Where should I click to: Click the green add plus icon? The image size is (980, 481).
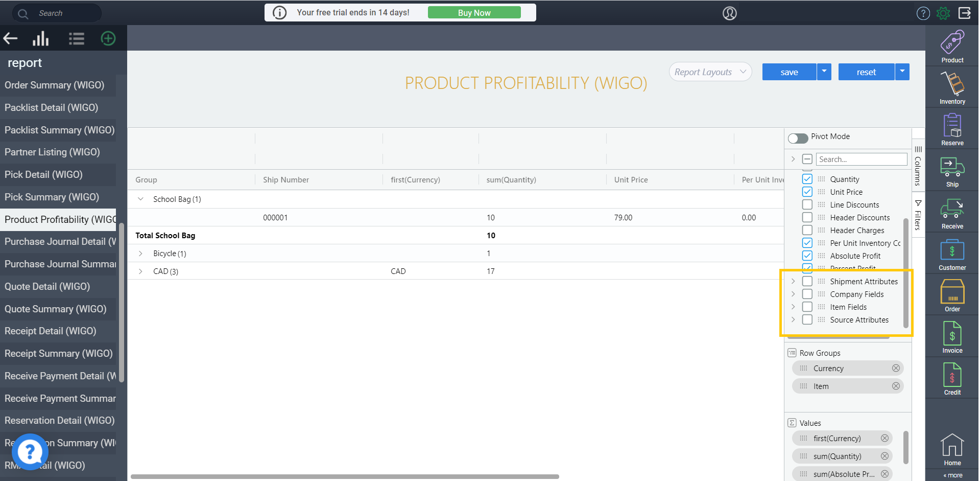point(108,38)
